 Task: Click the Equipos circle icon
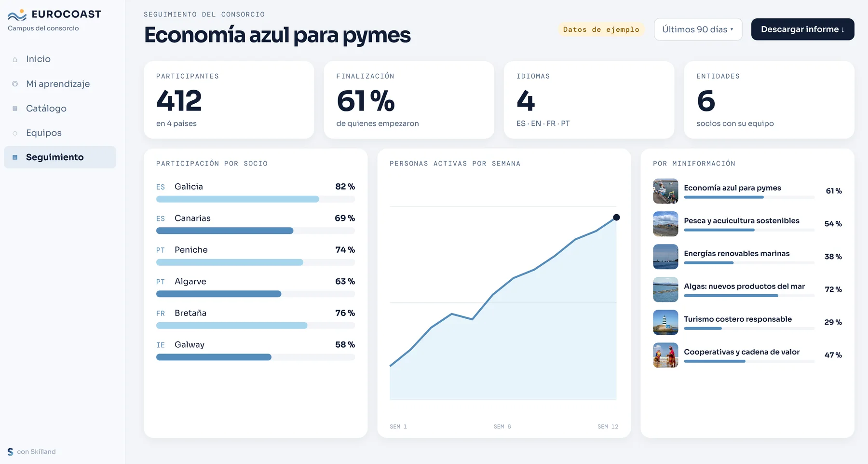[15, 133]
